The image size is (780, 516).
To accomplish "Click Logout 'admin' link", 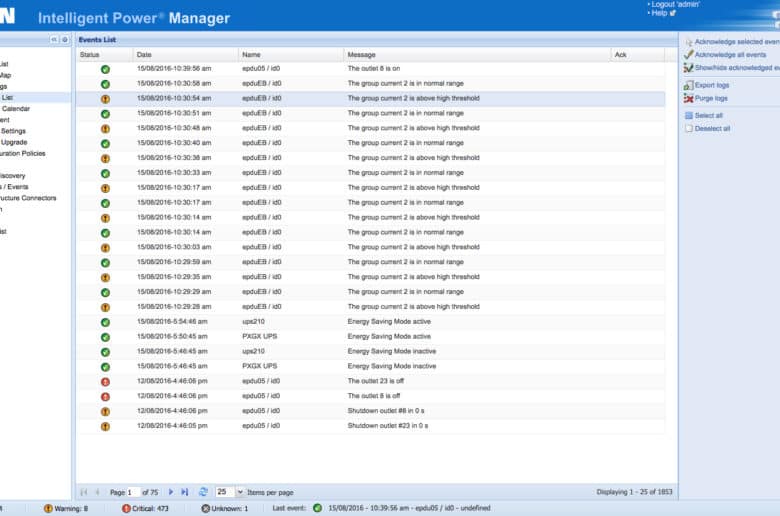I will click(x=676, y=4).
